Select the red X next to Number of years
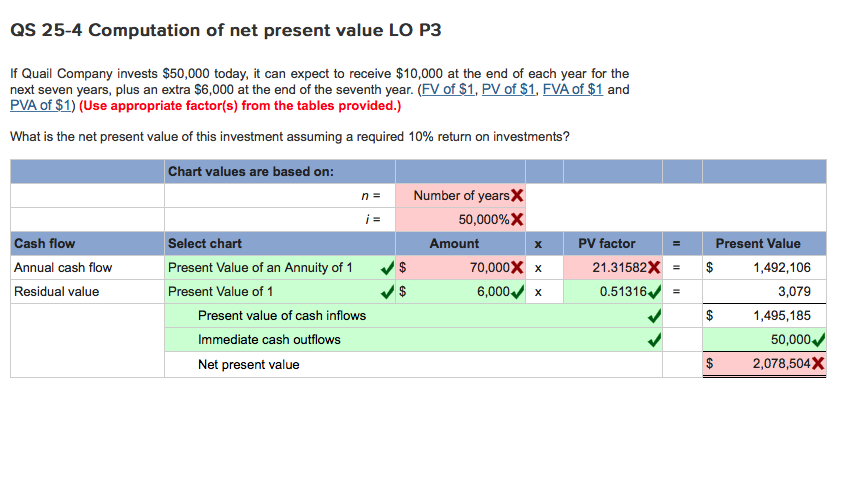Screen dimensions: 860x480 coord(517,195)
